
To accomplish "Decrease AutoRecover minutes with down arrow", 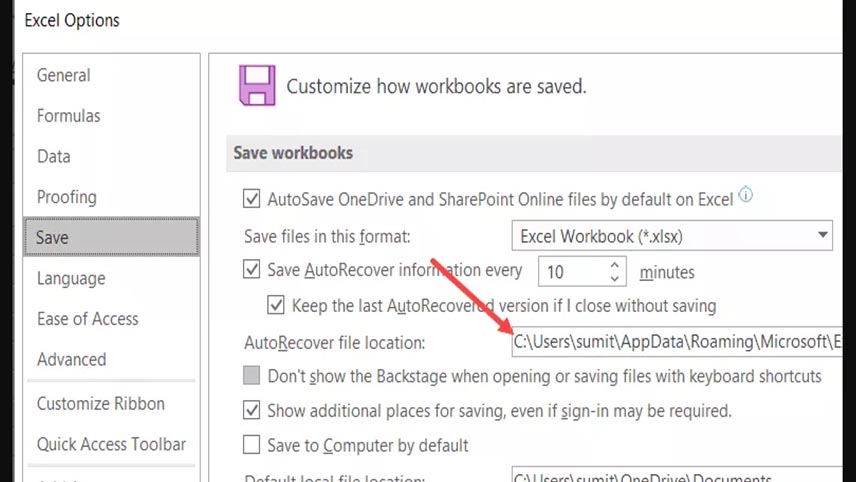I will pyautogui.click(x=614, y=278).
